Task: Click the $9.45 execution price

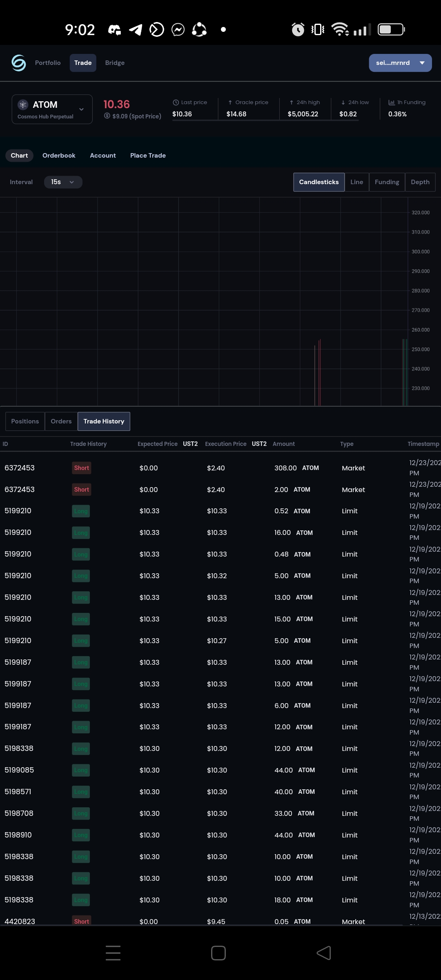Action: 216,922
